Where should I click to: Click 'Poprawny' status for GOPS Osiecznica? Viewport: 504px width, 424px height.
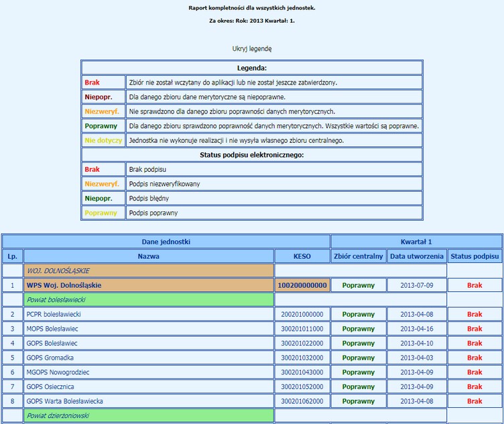pyautogui.click(x=358, y=386)
